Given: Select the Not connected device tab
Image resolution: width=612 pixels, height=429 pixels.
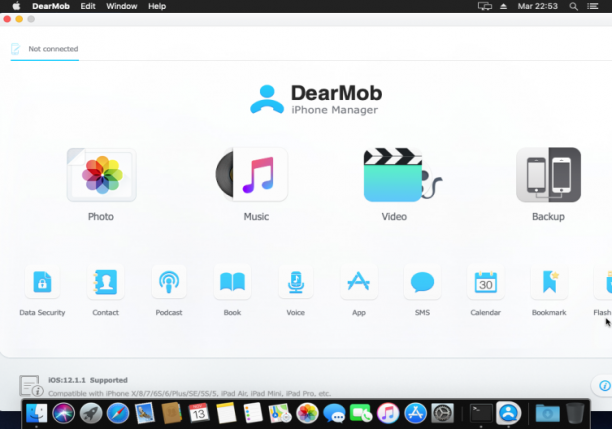Looking at the screenshot, I should [x=44, y=49].
